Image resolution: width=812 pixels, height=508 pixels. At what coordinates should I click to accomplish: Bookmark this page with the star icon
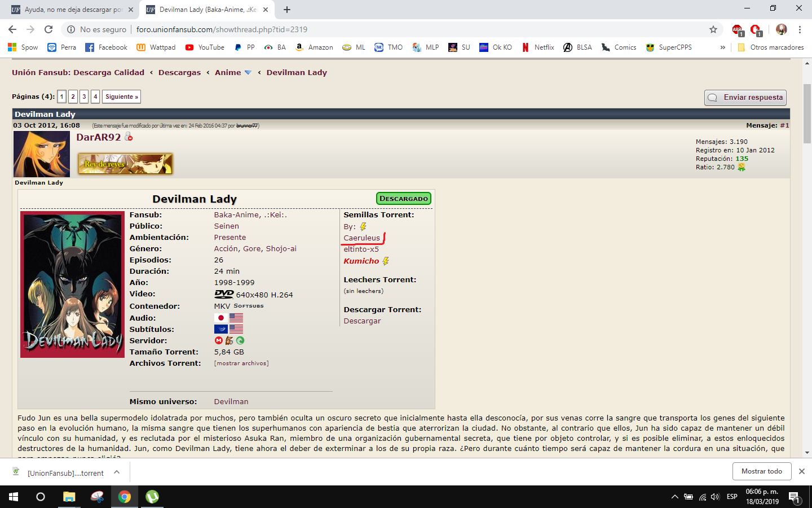pyautogui.click(x=713, y=29)
